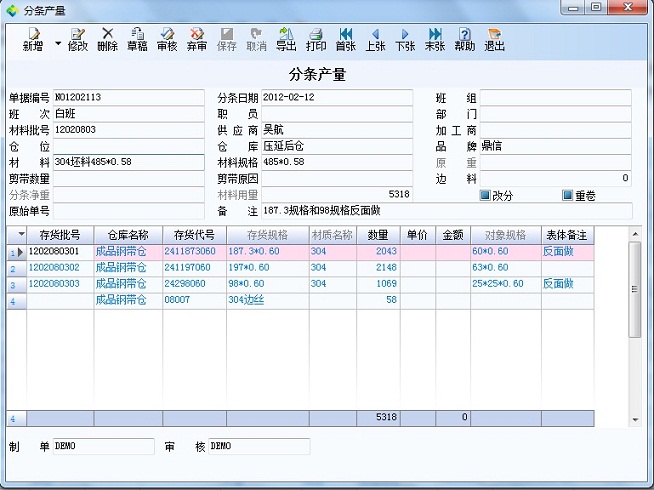Go to next record with 下张

coord(405,39)
